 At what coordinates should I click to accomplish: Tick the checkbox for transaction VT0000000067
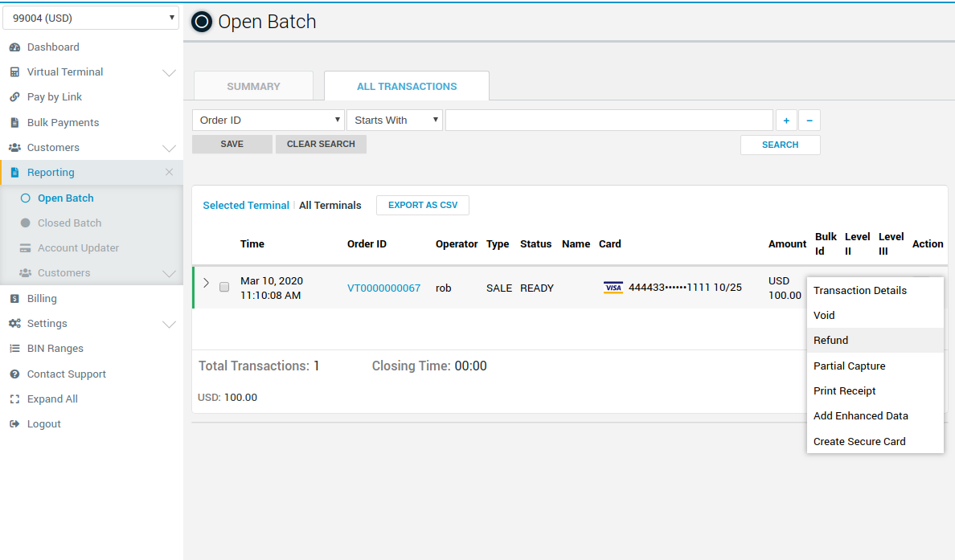click(x=224, y=287)
